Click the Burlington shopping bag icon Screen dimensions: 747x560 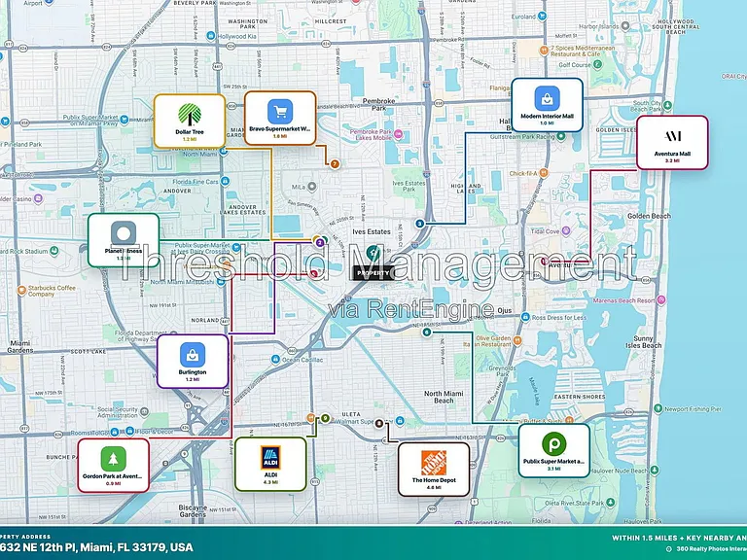coord(193,355)
